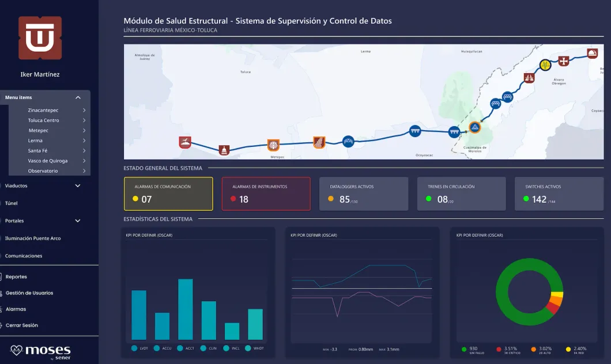Go to the Alarmas page
The height and width of the screenshot is (364, 611).
[x=16, y=309]
